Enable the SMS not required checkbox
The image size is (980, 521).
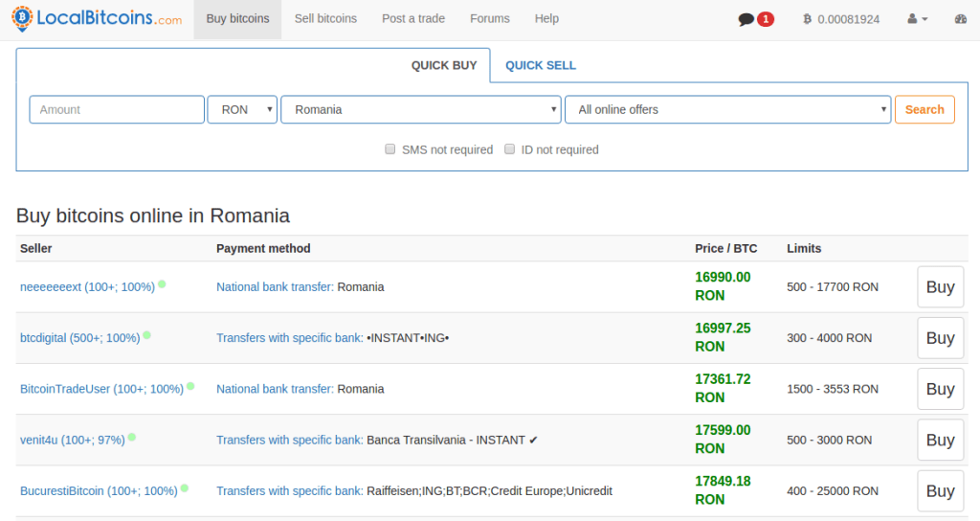(390, 149)
